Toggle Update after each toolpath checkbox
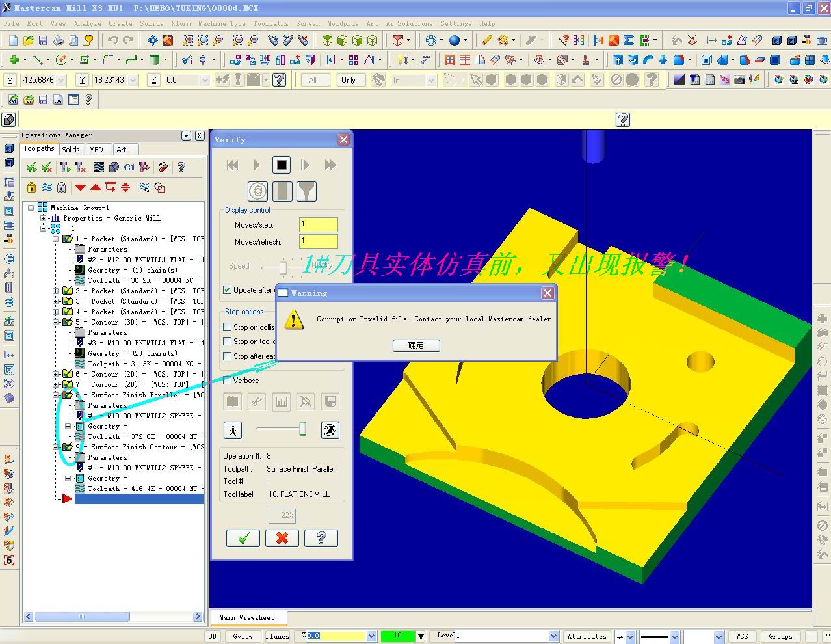The width and height of the screenshot is (831, 644). pos(228,290)
